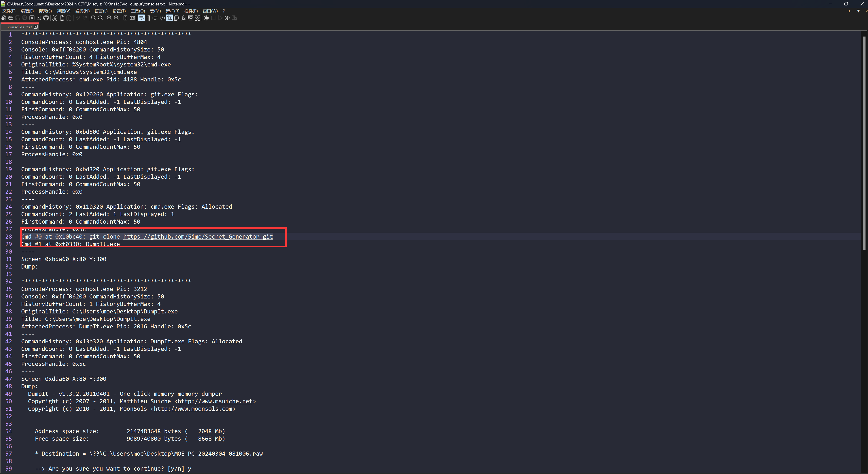Screen dimensions: 868x474
Task: Toggle show all characters pilcrow button
Action: coord(148,18)
